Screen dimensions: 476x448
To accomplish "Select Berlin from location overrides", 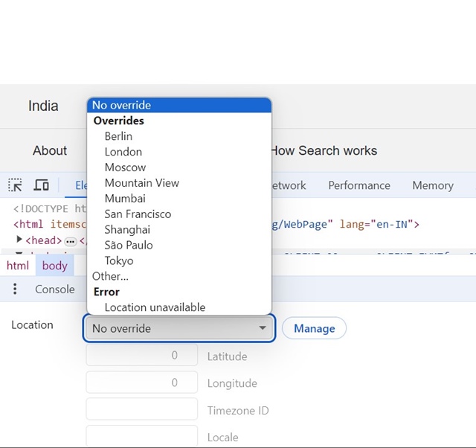I will pyautogui.click(x=118, y=136).
